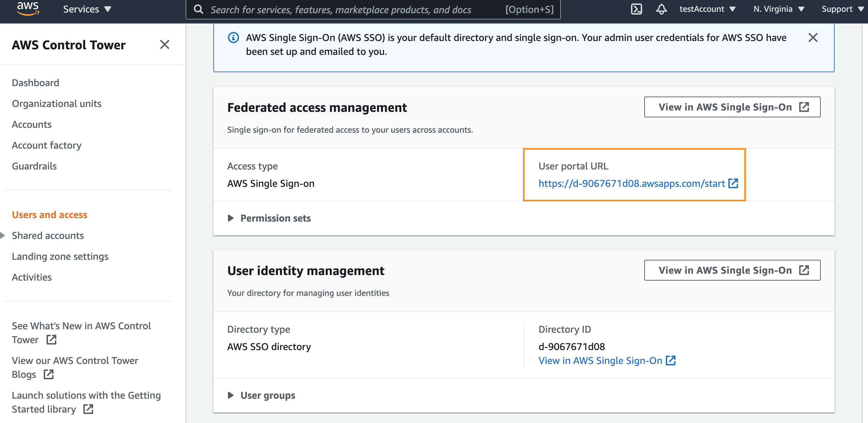Click View in AWS Single Sign-On under Federated access
Image resolution: width=868 pixels, height=423 pixels.
(732, 107)
